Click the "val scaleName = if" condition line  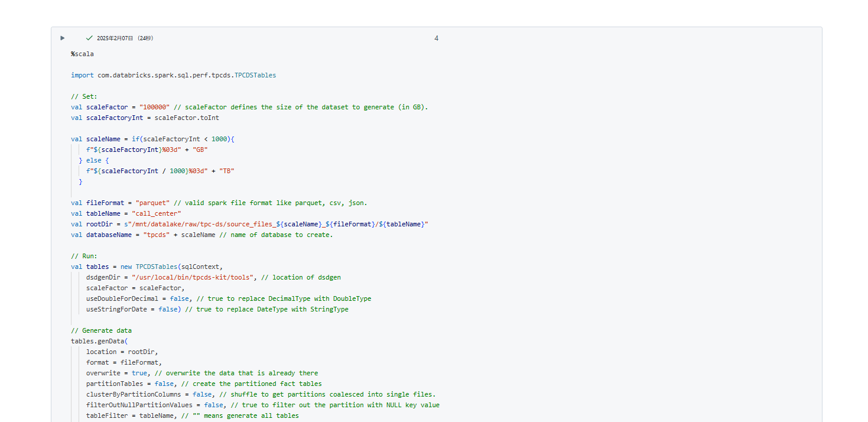[153, 139]
